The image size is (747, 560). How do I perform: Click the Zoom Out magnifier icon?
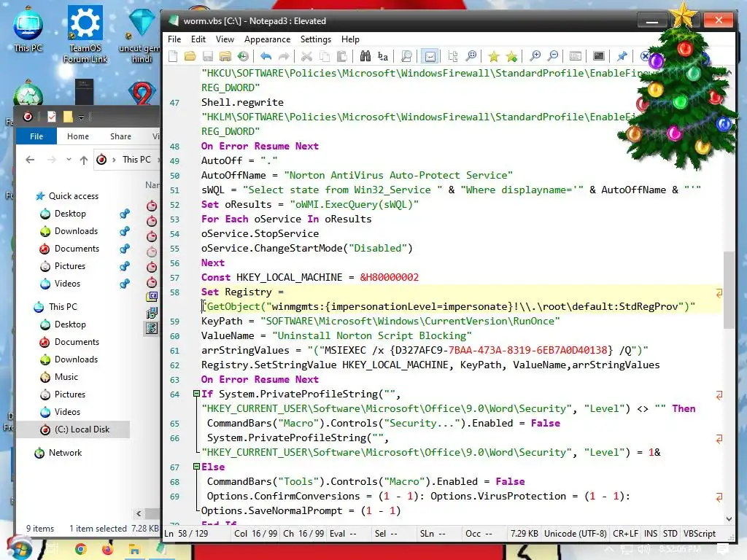553,57
